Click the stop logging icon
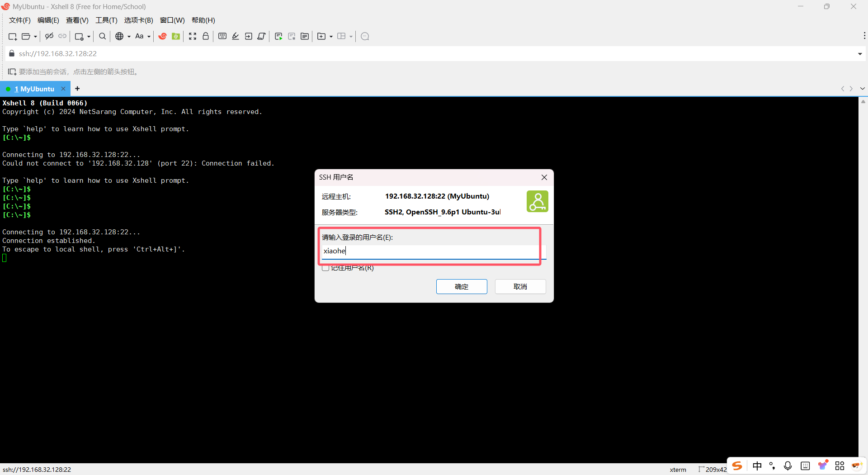 click(x=292, y=36)
